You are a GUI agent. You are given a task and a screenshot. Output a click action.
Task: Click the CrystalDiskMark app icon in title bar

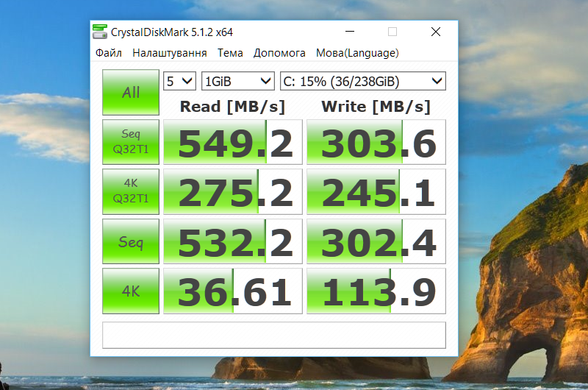(100, 32)
